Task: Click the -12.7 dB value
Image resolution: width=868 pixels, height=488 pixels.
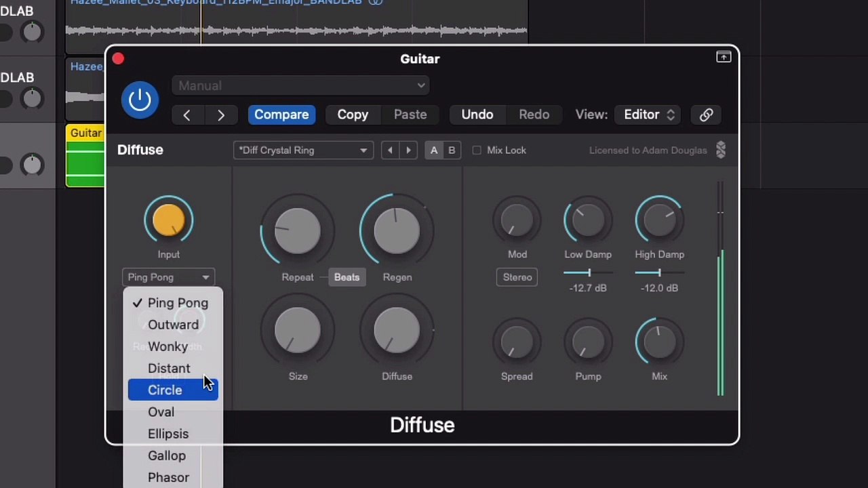Action: pos(588,288)
